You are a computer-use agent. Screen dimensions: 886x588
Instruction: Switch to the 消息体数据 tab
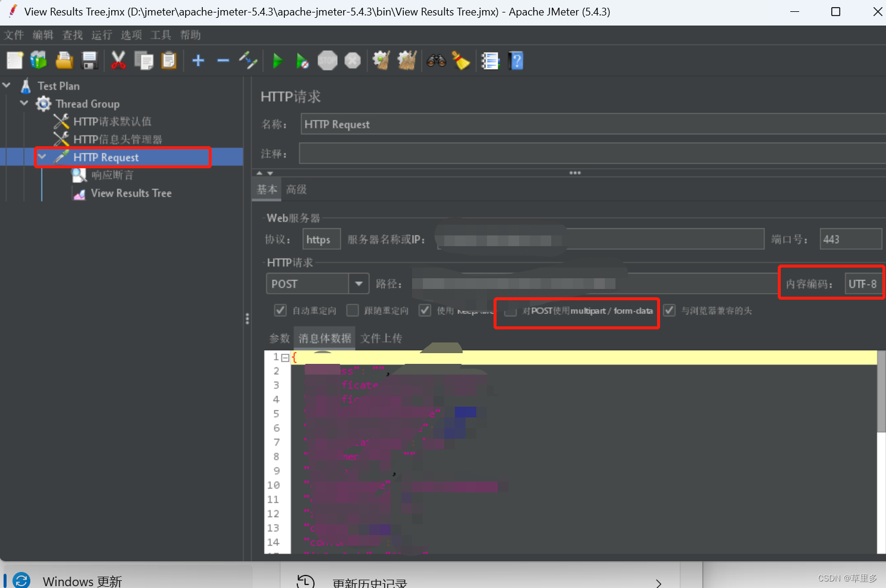point(325,338)
